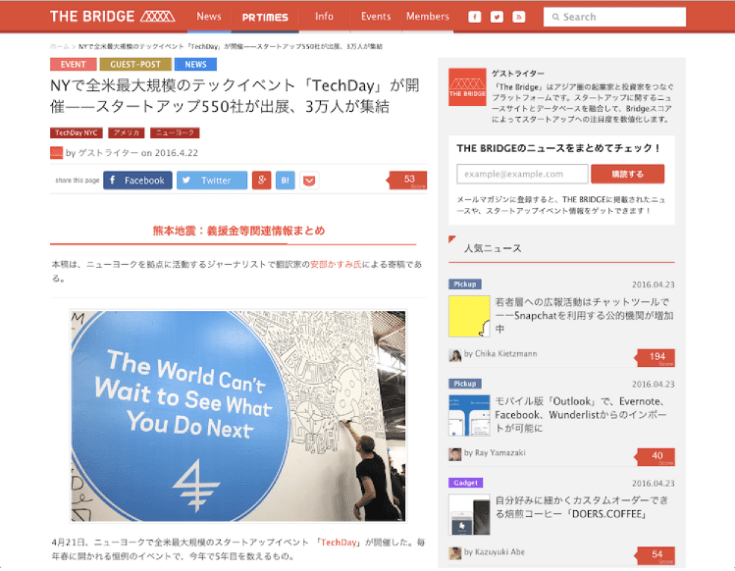
Task: Click the Pickup label above Outlook article
Action: 465,383
